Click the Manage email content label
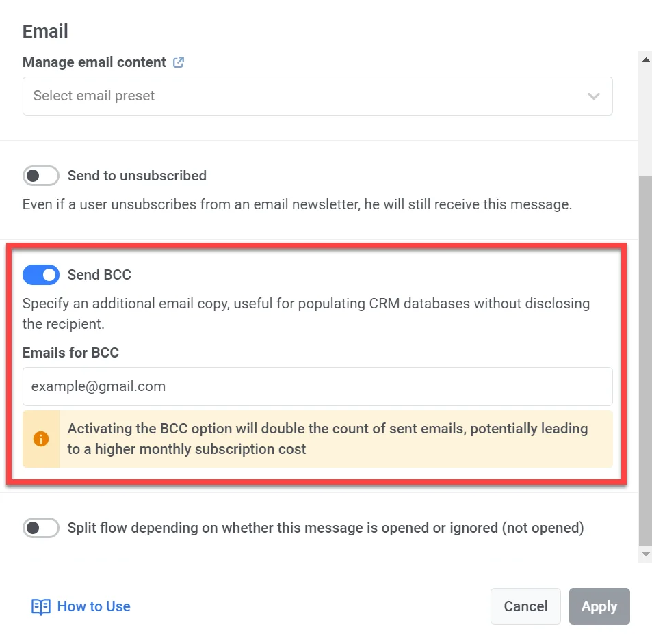Viewport: 652px width, 644px height. click(94, 62)
